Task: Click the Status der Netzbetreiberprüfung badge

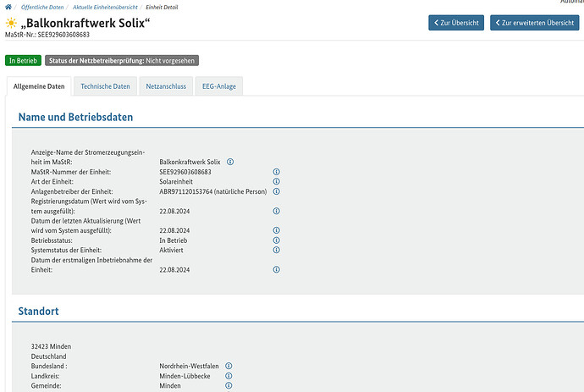Action: click(x=122, y=60)
